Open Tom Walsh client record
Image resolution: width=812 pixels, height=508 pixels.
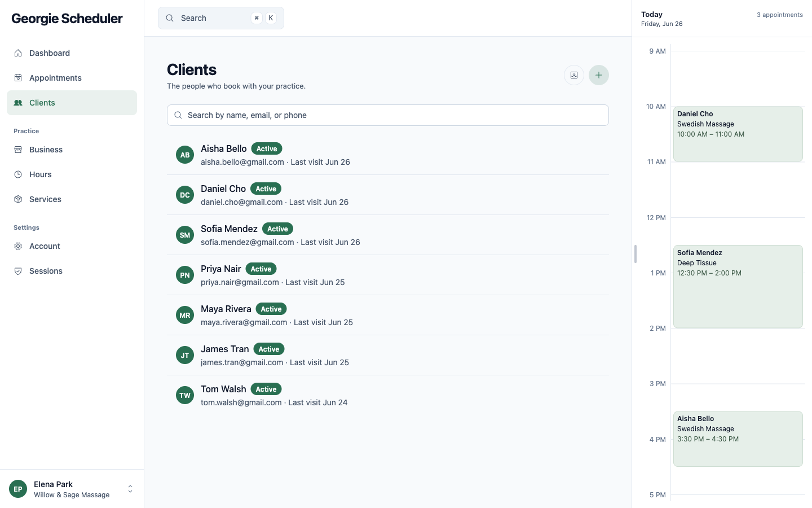388,395
